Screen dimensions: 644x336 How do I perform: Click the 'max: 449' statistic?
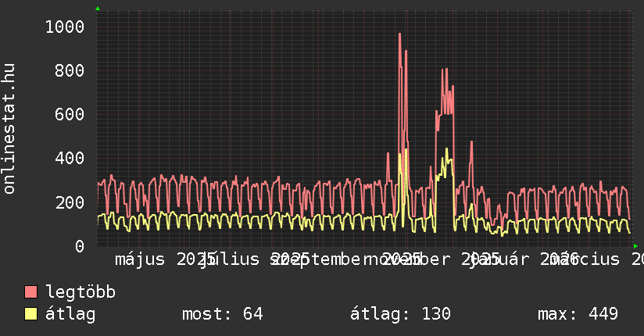pyautogui.click(x=578, y=315)
